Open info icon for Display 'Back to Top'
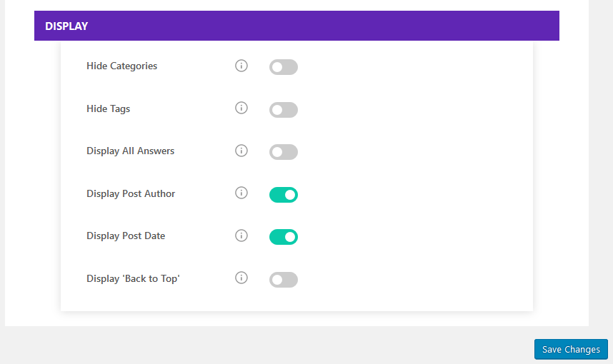Screen dimensions: 613x364 [241, 278]
